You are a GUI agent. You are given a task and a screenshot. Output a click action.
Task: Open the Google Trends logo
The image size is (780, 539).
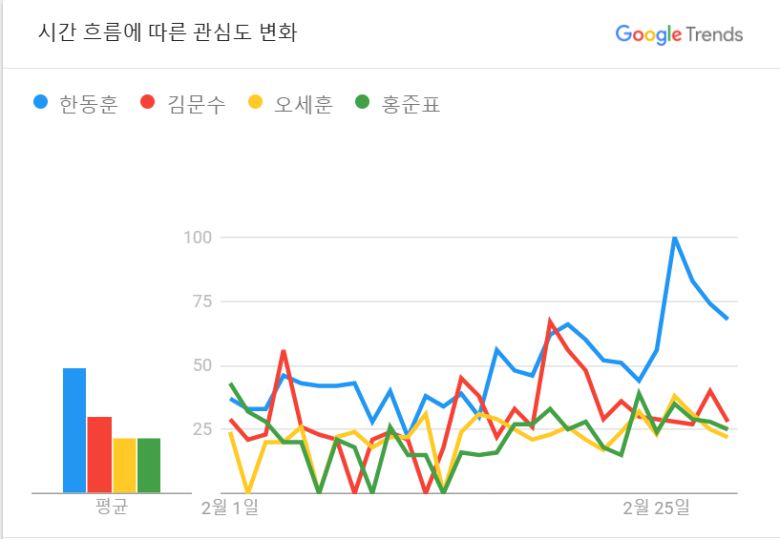pos(679,34)
